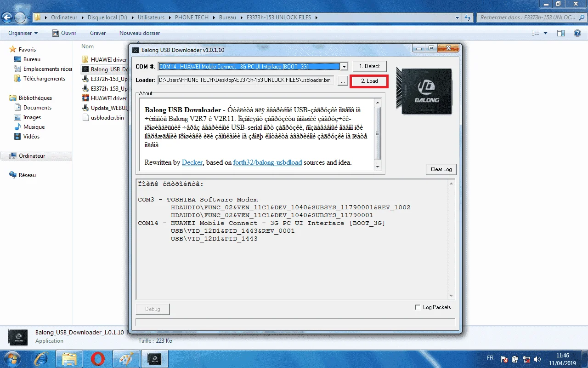Navigate to Utilisateurs breadcrumb
This screenshot has width=588, height=368.
coord(151,17)
